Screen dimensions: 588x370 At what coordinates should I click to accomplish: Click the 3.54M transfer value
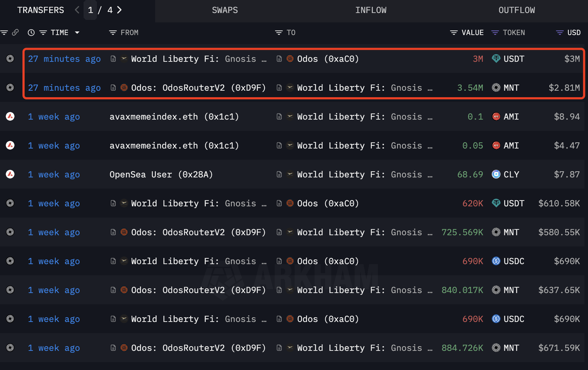(470, 88)
